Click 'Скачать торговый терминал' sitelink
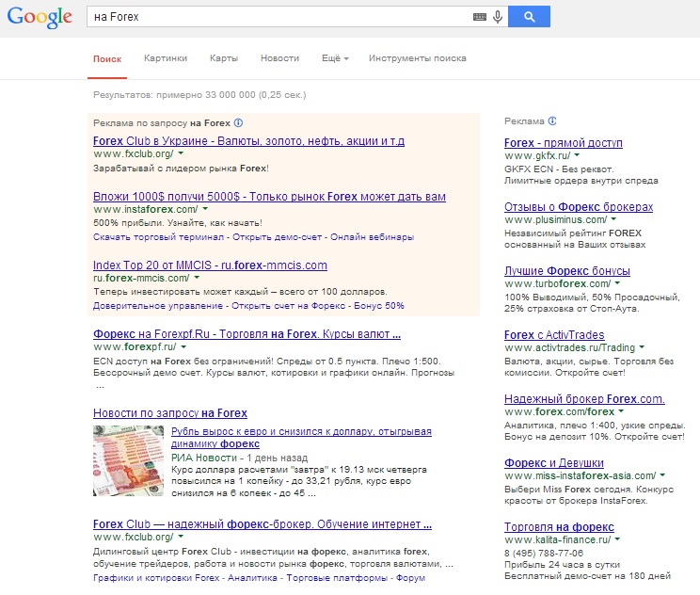Viewport: 700px width, 595px height. pos(158,236)
